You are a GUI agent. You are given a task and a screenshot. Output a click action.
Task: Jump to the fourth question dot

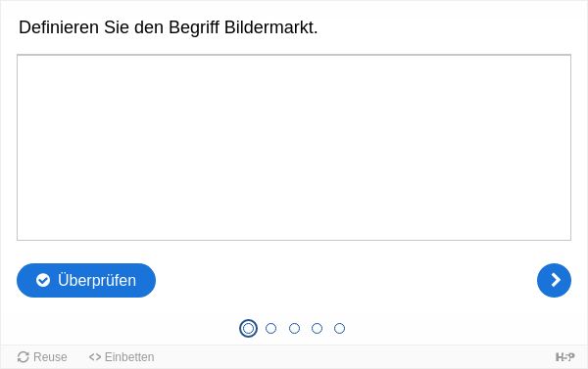tap(317, 328)
